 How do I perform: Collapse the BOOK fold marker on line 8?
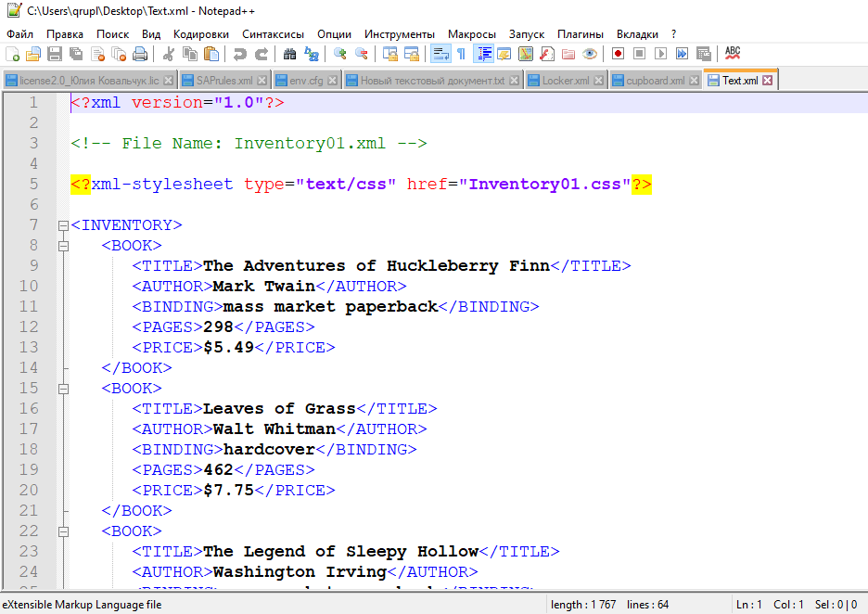(x=64, y=246)
